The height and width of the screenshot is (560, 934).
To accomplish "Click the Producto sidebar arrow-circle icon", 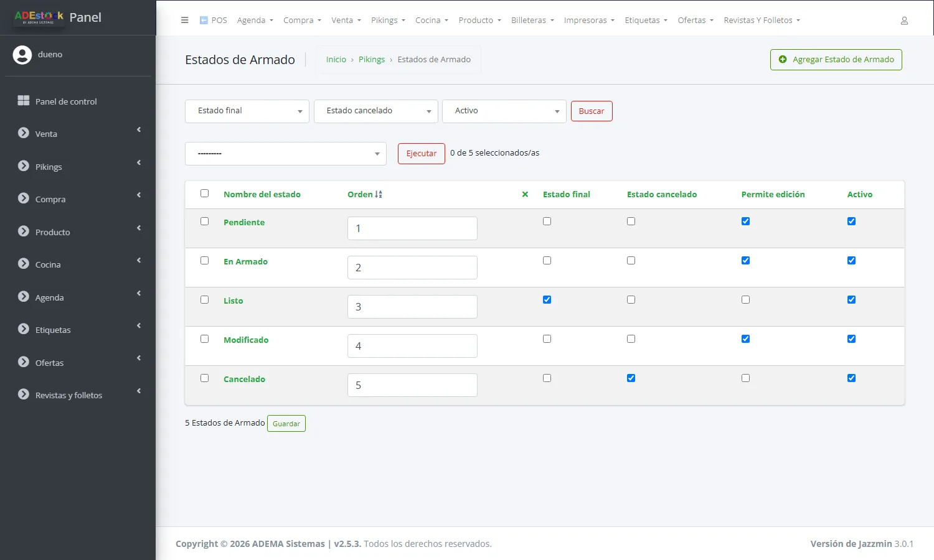I will click(24, 231).
